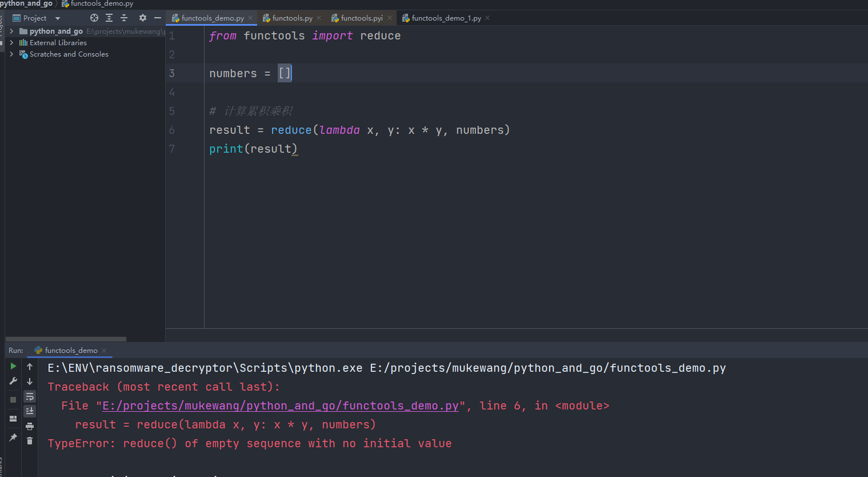Viewport: 868px width, 477px height.
Task: Open Project panel settings gear
Action: pos(141,17)
